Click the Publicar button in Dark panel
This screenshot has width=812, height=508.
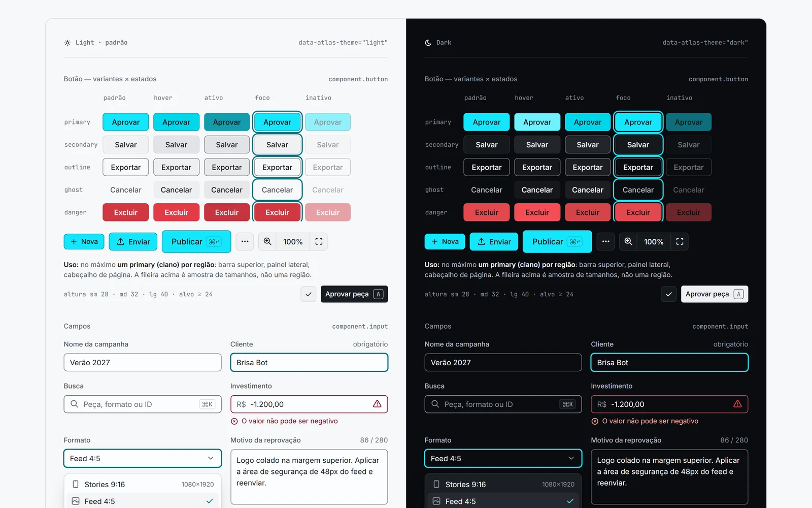557,242
